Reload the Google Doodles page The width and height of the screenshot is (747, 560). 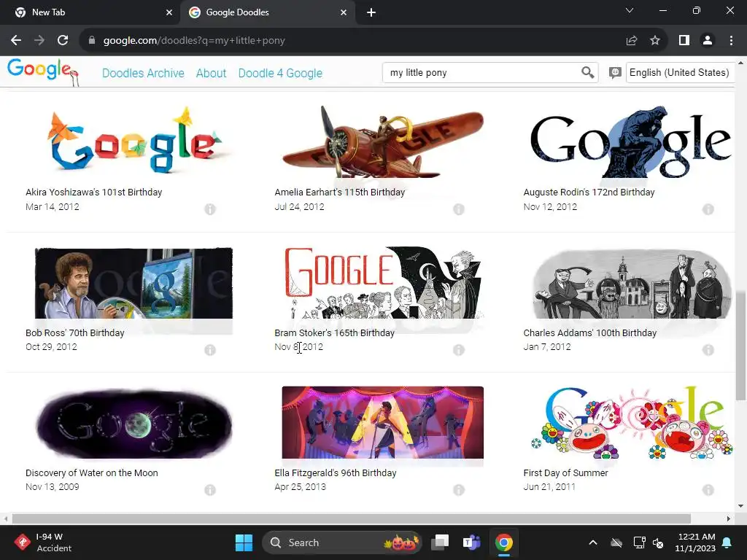tap(63, 41)
